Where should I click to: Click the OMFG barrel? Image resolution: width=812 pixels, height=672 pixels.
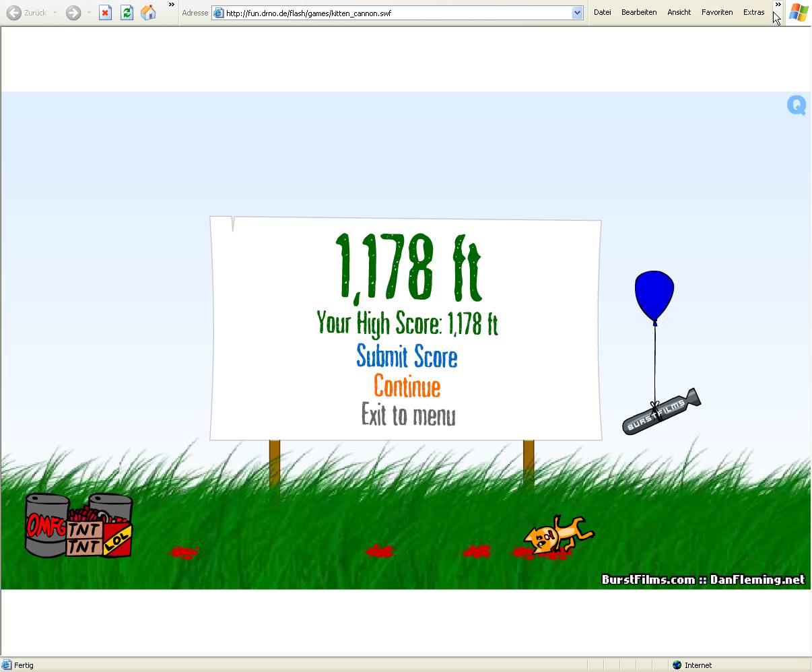[46, 525]
